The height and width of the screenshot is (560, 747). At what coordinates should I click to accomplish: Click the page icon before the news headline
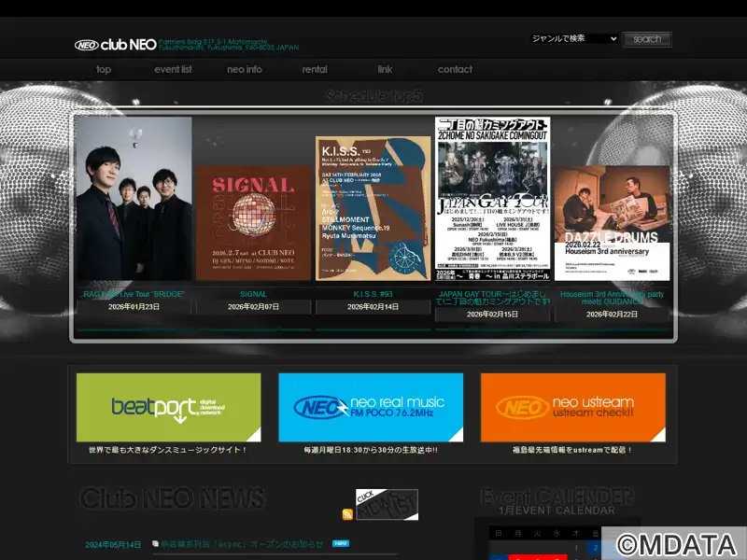(x=155, y=543)
